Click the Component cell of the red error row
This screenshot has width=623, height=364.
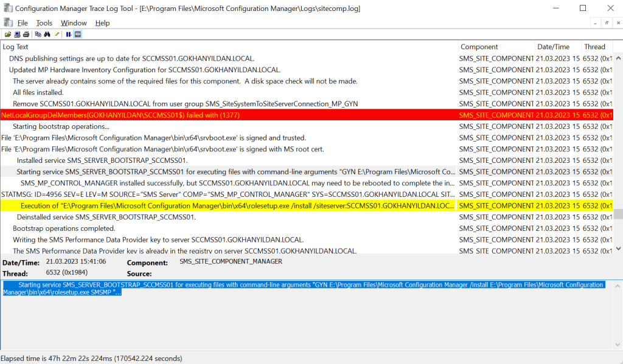pos(496,115)
